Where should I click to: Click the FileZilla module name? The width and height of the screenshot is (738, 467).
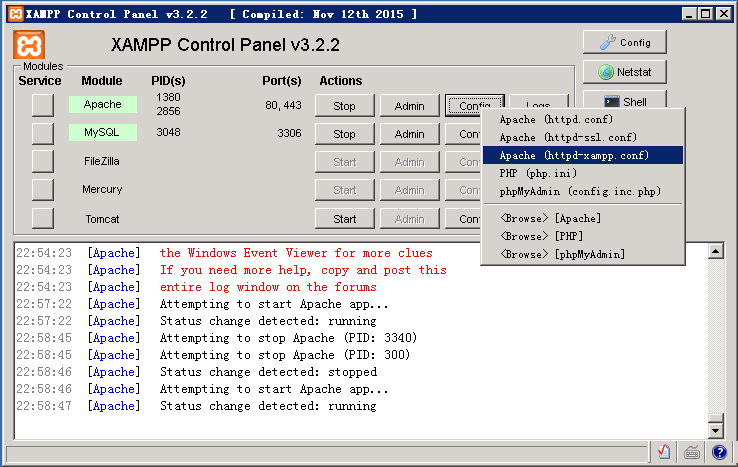(x=102, y=161)
